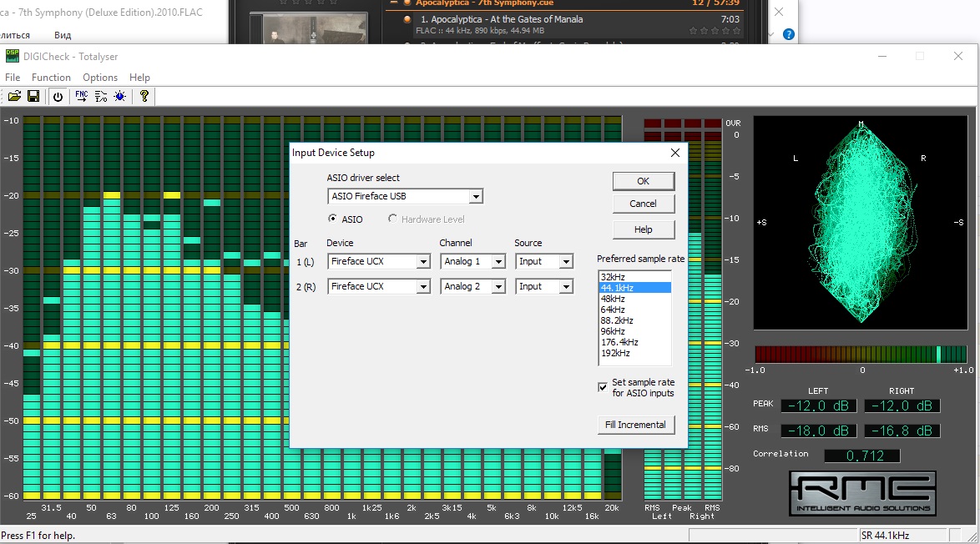
Task: Open the File menu
Action: [13, 78]
